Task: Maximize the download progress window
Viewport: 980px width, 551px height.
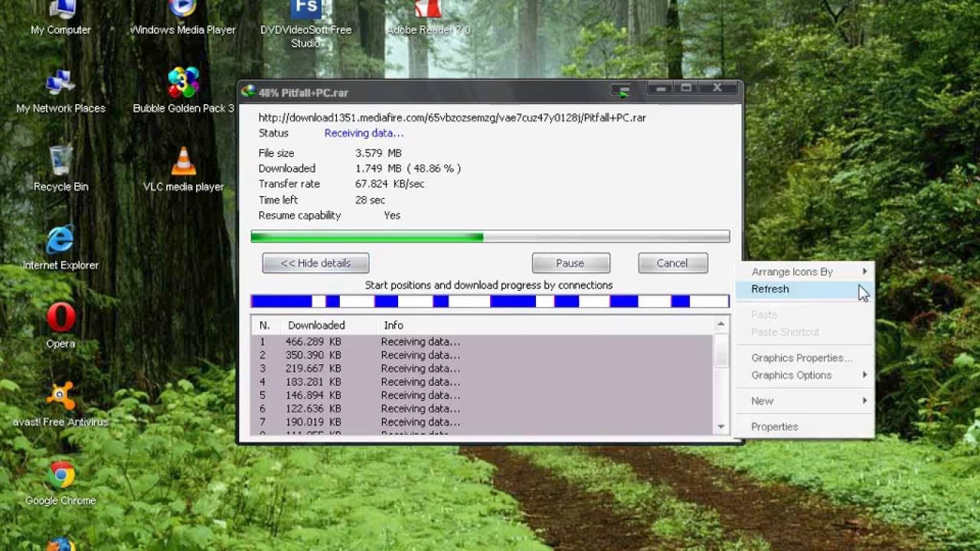Action: pos(686,89)
